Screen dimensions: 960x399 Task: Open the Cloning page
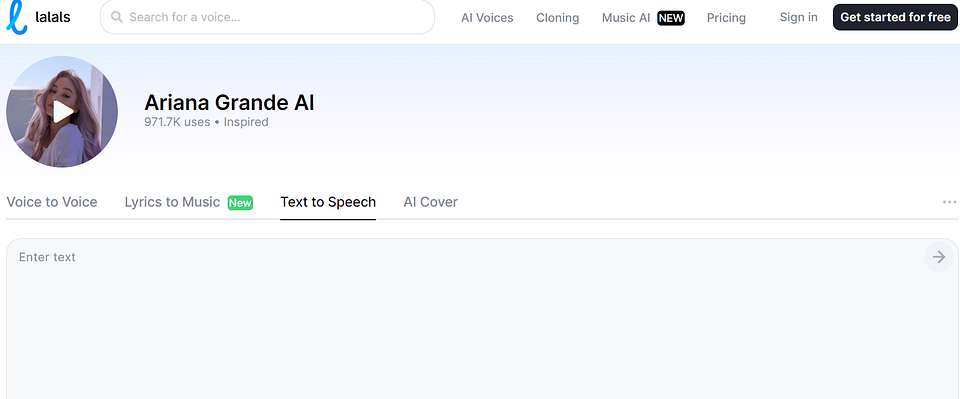558,18
